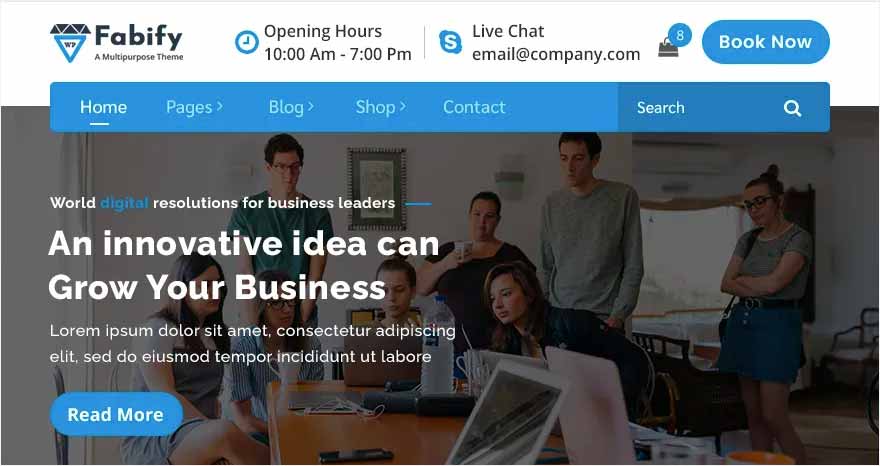Expand the Pages submenu chevron
880x466 pixels.
(219, 106)
